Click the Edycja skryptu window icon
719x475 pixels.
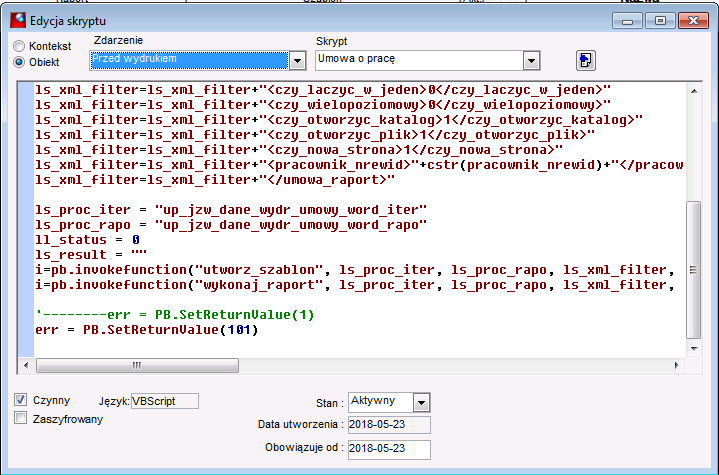[18, 21]
